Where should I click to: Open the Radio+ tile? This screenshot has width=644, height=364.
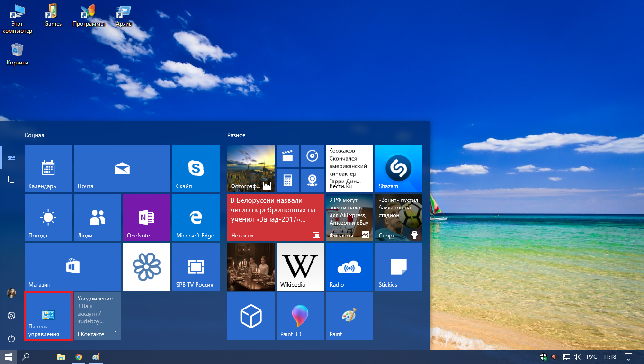coord(349,267)
